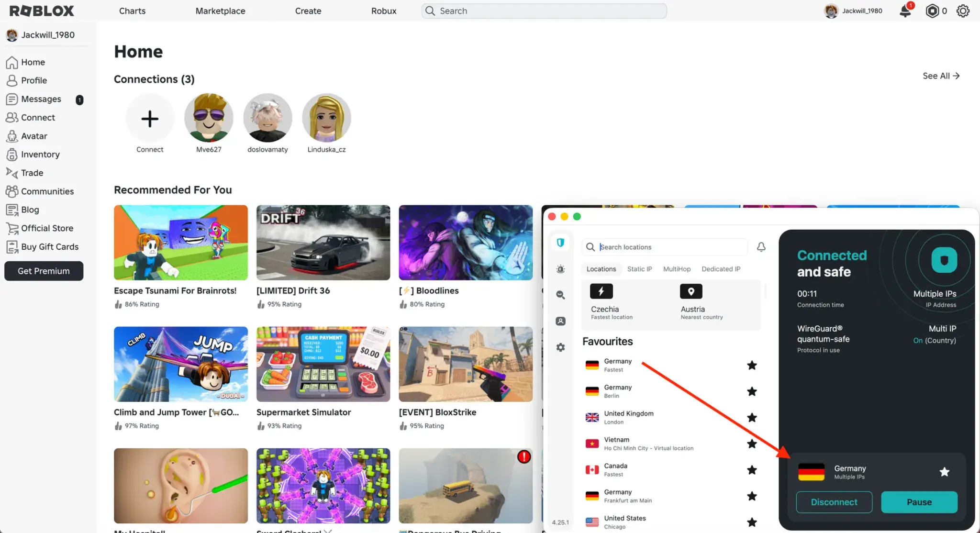980x533 pixels.
Task: Click the Trade icon in the left sidebar
Action: [12, 173]
